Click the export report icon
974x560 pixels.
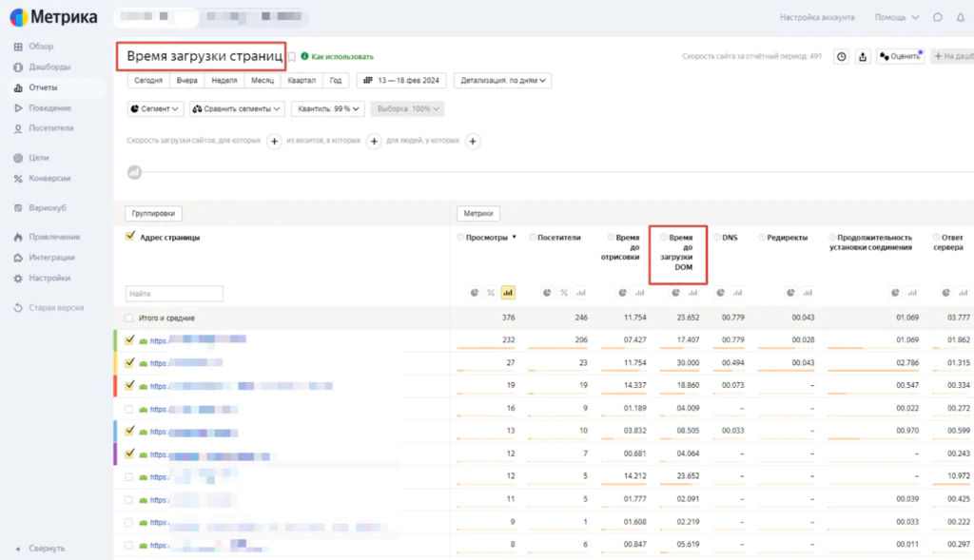pyautogui.click(x=862, y=57)
